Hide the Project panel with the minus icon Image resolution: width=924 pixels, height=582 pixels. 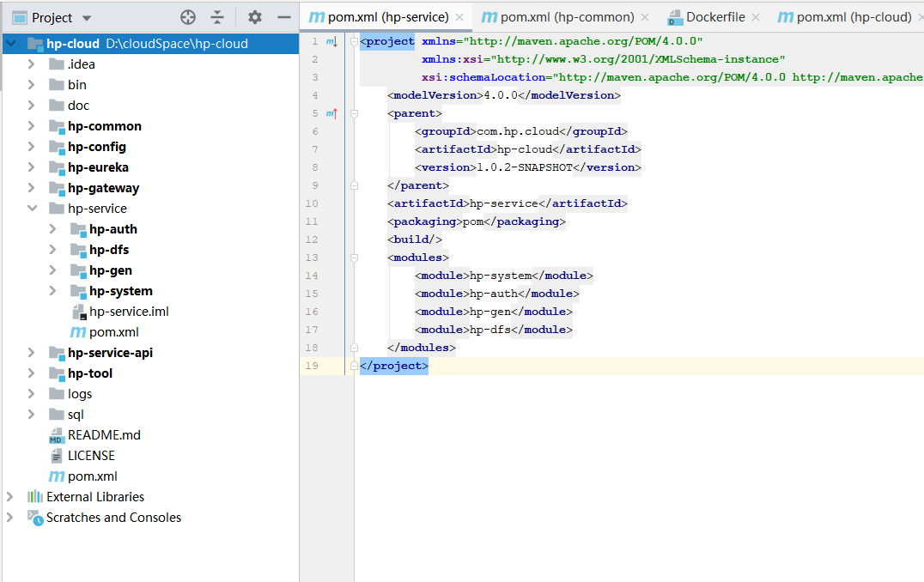tap(284, 18)
